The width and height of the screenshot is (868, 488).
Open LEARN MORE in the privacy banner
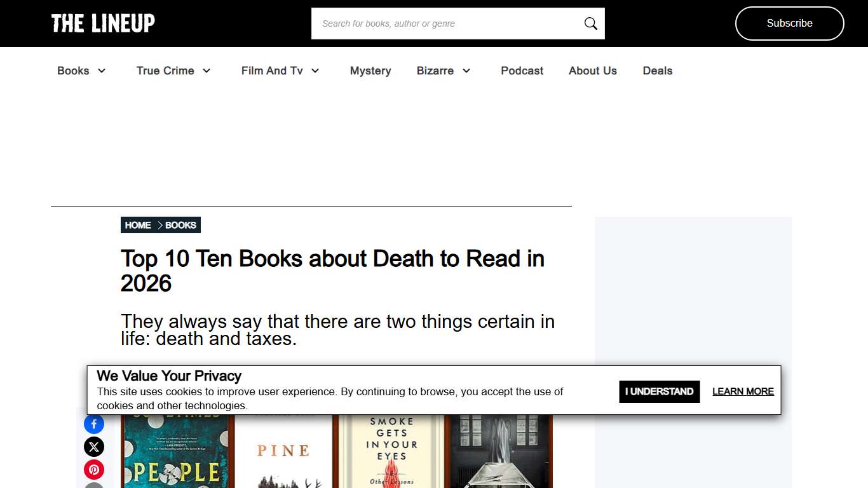[x=743, y=391]
